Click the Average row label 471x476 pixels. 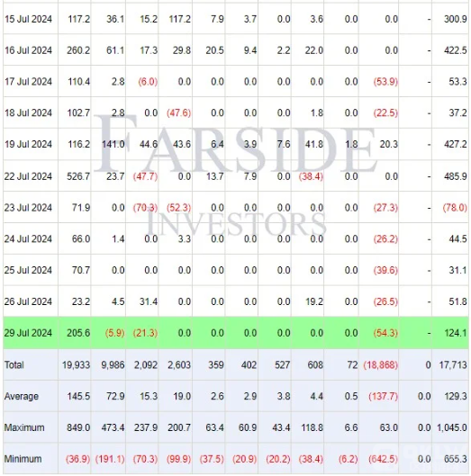(x=22, y=396)
